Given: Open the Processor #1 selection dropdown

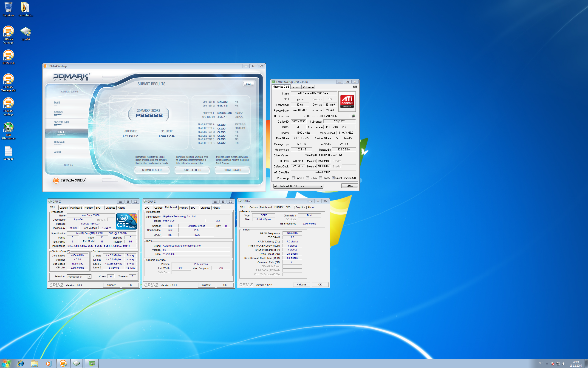Looking at the screenshot, I should (79, 276).
